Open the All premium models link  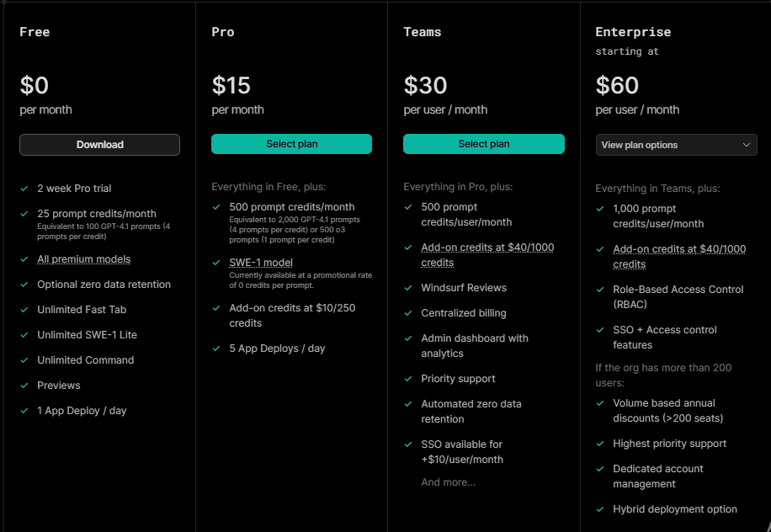(x=84, y=259)
